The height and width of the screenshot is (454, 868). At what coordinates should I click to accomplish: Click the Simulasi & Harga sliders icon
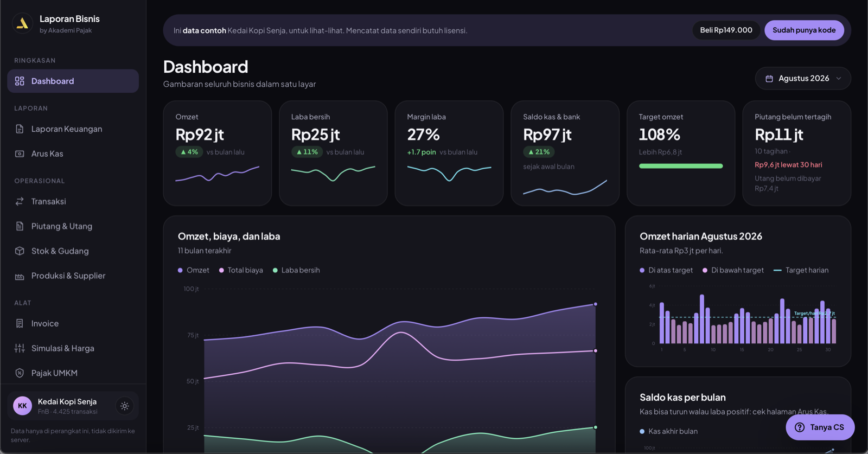coord(20,348)
